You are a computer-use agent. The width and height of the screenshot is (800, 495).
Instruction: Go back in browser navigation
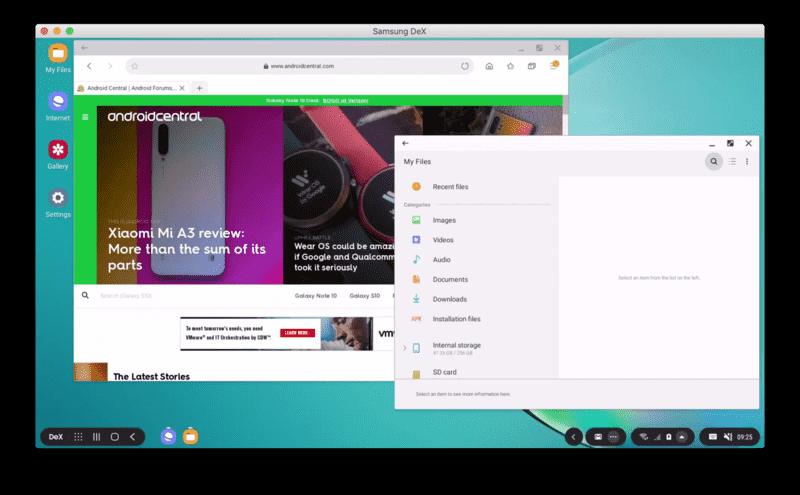coord(89,66)
